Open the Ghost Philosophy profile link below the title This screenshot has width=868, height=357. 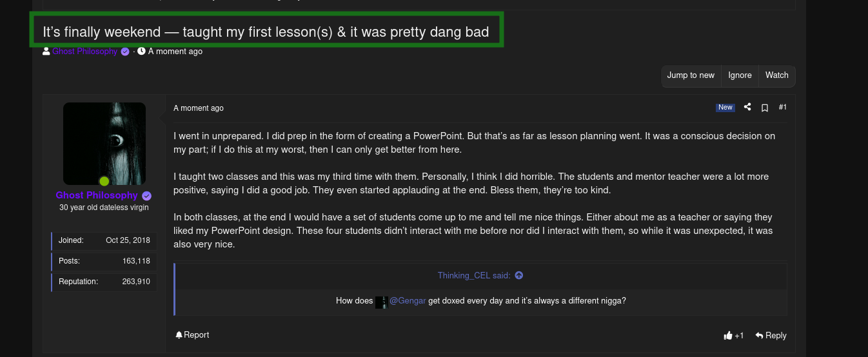pos(84,52)
